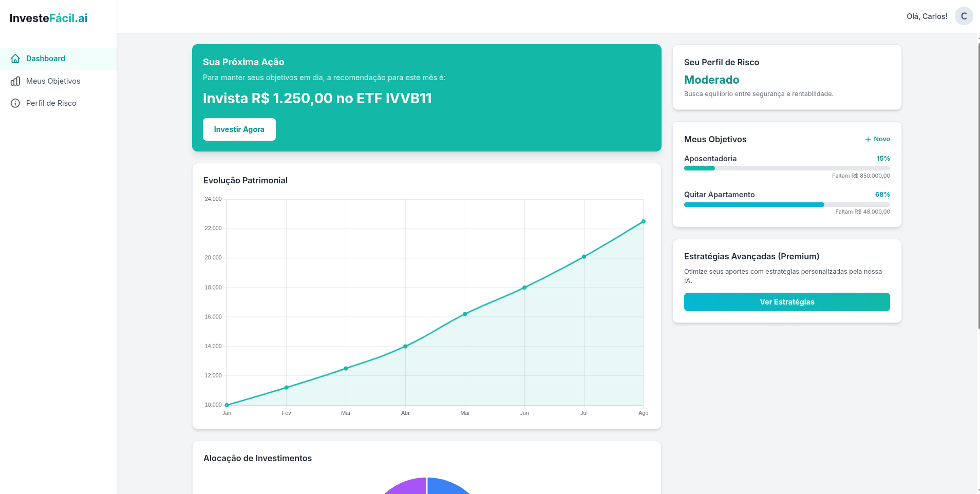Open the Meus Objetivos menu item
Screen dimensions: 980x494
point(53,81)
